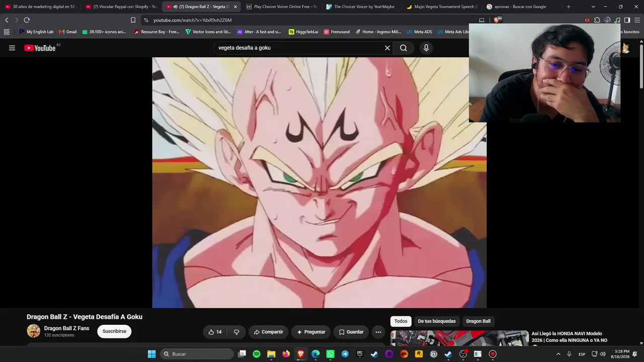Screen dimensions: 644x362
Task: Open Microsoft Edge from the taskbar
Action: 315,354
